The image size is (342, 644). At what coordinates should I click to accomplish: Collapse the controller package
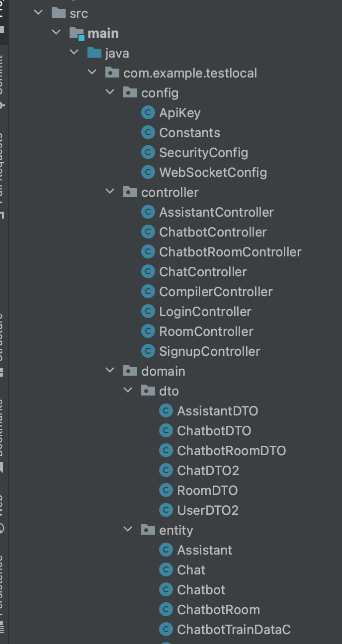coord(110,192)
